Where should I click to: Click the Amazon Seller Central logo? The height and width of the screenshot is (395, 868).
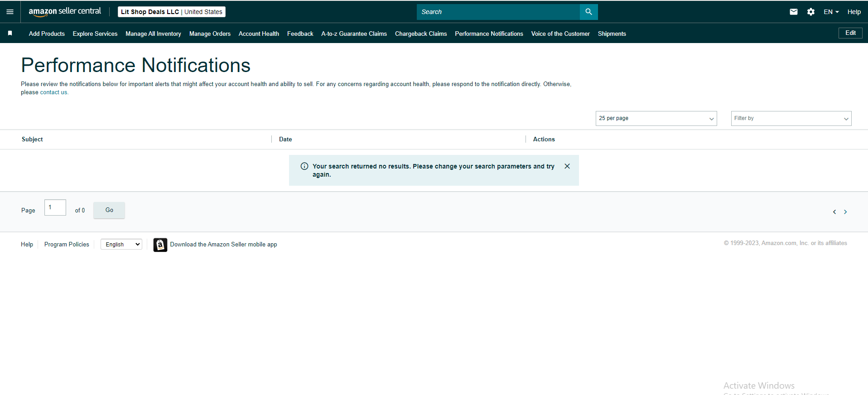65,12
